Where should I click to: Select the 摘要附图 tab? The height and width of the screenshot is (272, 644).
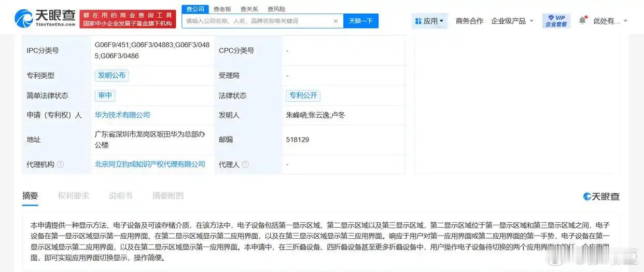coord(168,196)
